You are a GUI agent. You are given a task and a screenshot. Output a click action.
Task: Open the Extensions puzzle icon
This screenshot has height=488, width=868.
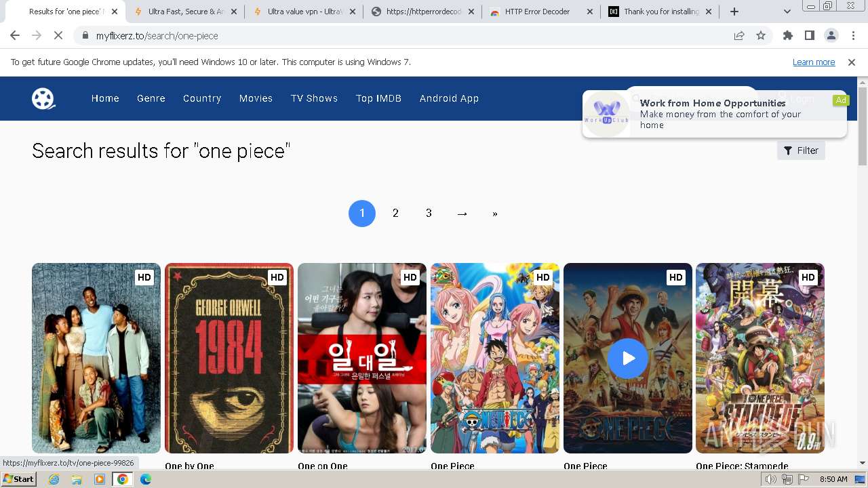point(788,36)
